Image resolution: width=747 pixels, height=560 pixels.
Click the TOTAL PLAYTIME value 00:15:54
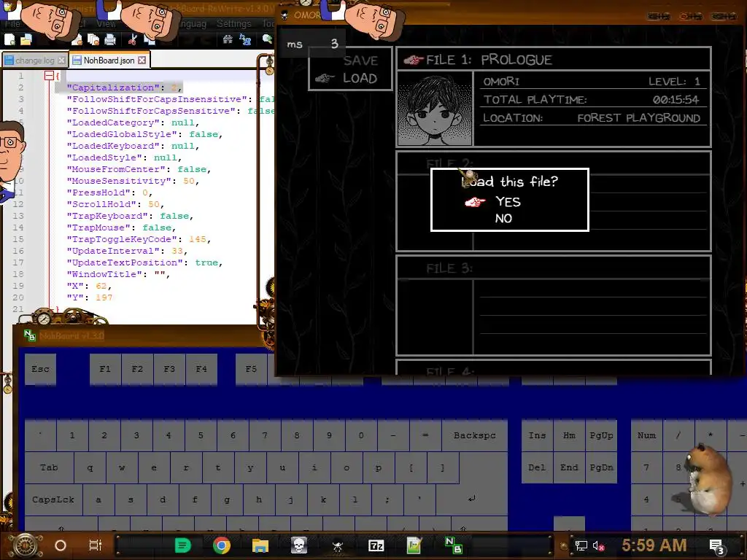[x=676, y=99]
